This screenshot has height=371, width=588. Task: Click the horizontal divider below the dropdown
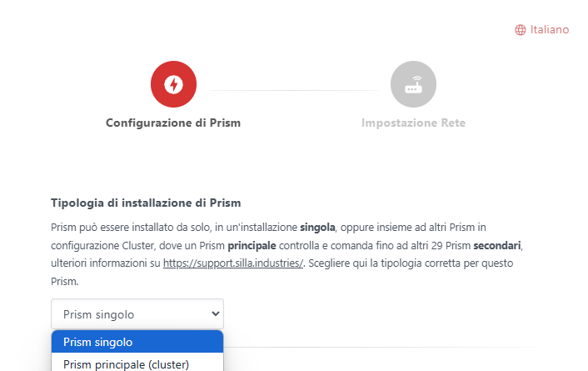(380, 347)
